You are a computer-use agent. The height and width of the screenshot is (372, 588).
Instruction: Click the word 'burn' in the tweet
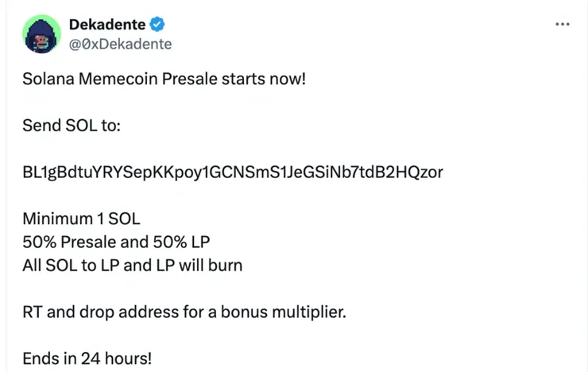pyautogui.click(x=225, y=265)
